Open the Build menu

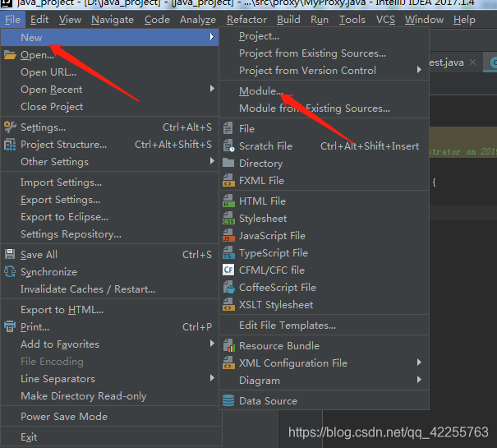[288, 20]
